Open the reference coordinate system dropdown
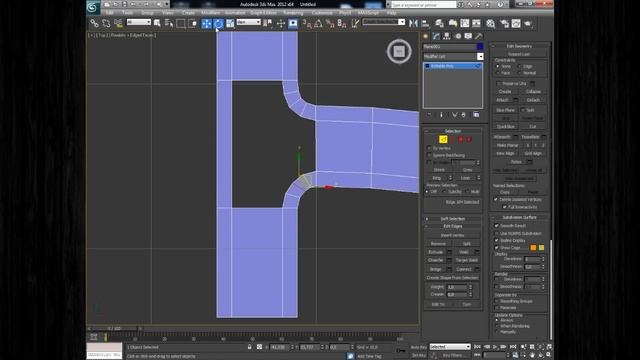The image size is (640, 360). coord(249,22)
